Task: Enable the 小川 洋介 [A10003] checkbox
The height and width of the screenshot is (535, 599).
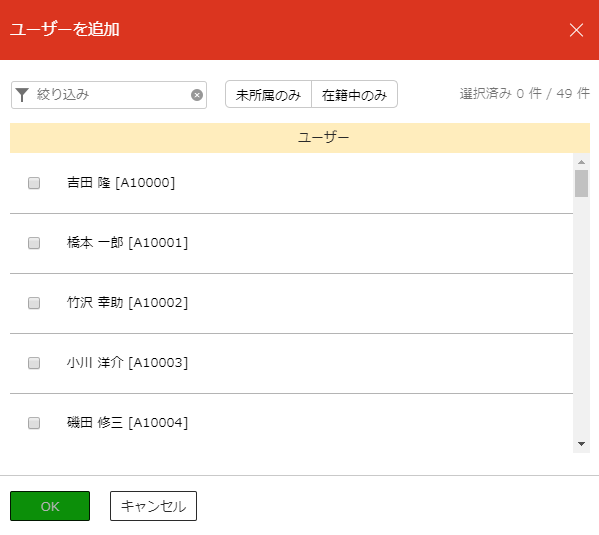Action: [34, 363]
